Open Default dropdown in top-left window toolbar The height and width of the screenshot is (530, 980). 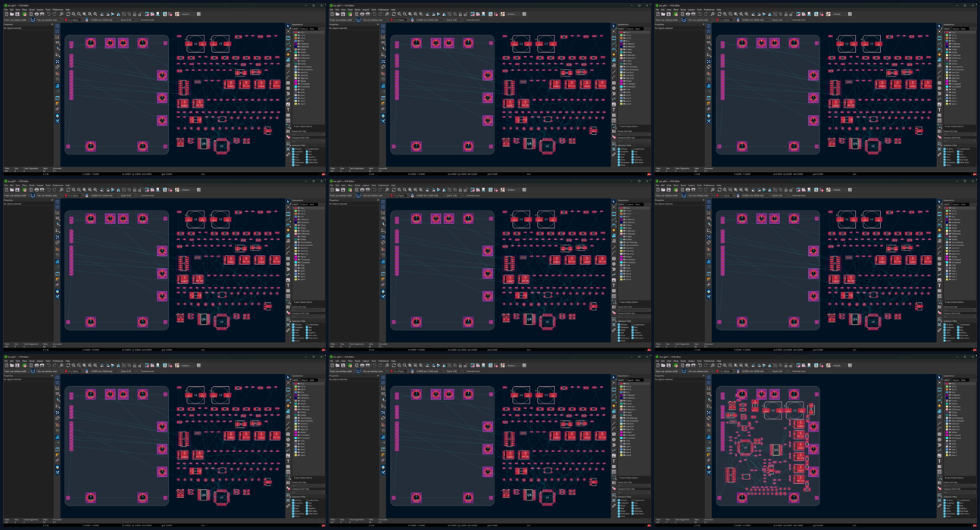click(187, 14)
